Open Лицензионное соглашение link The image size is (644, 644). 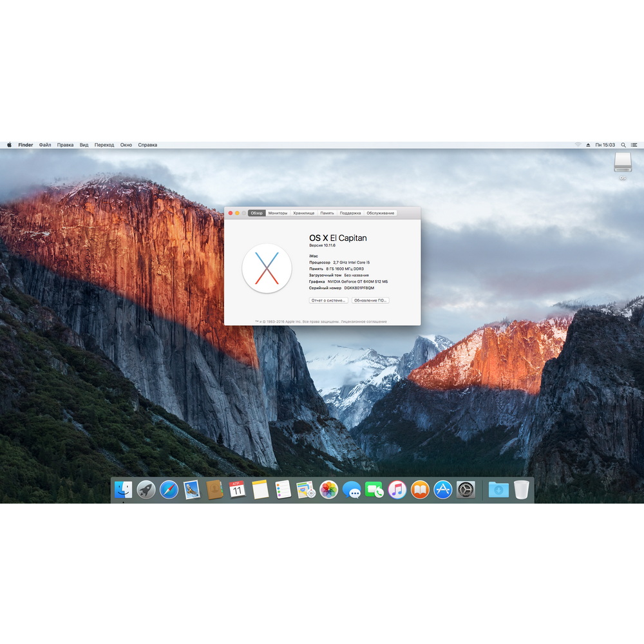(x=364, y=321)
